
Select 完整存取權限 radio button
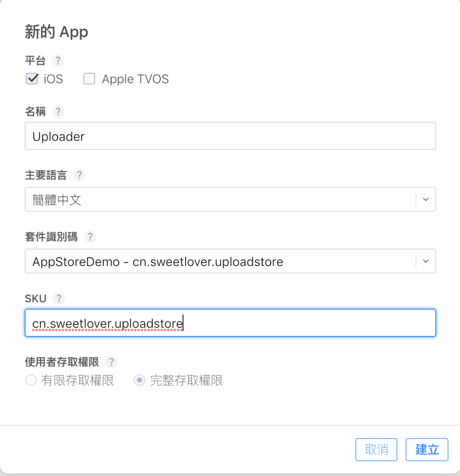(x=139, y=380)
